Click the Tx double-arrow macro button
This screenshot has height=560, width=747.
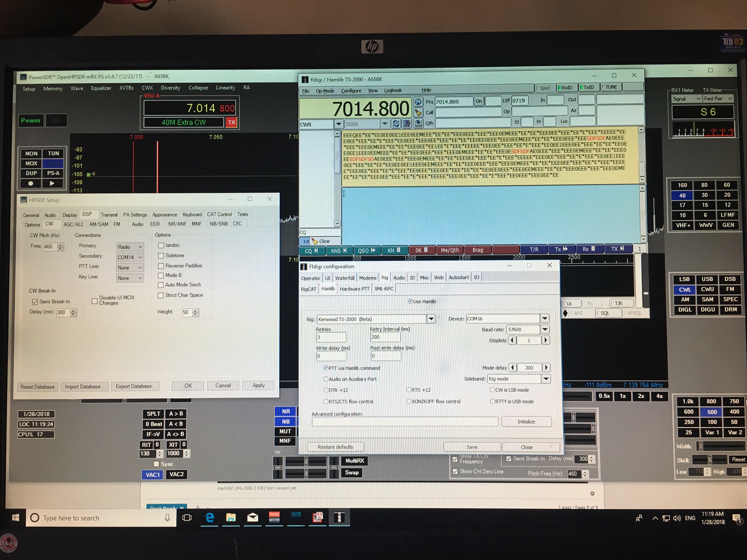(561, 249)
